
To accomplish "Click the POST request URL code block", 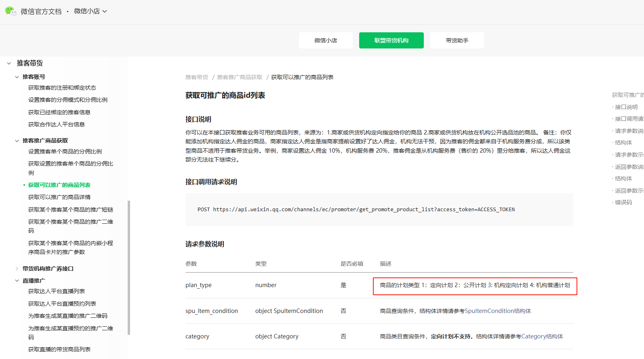I will (379, 210).
